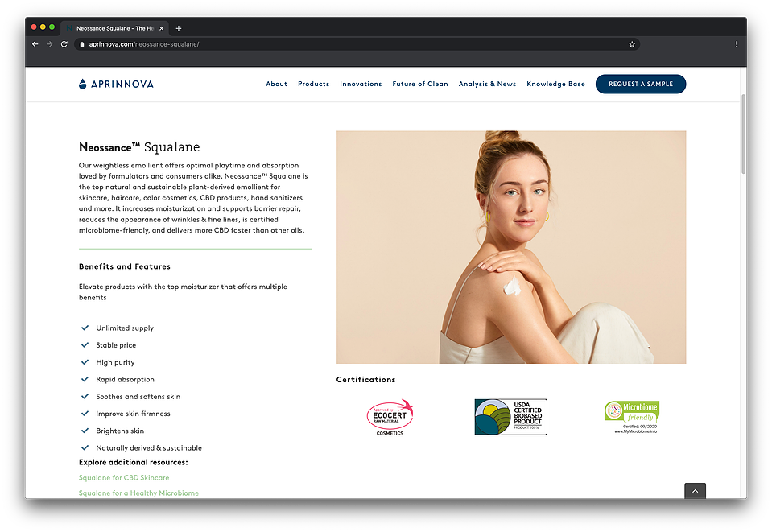This screenshot has height=532, width=772.
Task: Select the Neossance Squalane browser tab
Action: pyautogui.click(x=115, y=28)
